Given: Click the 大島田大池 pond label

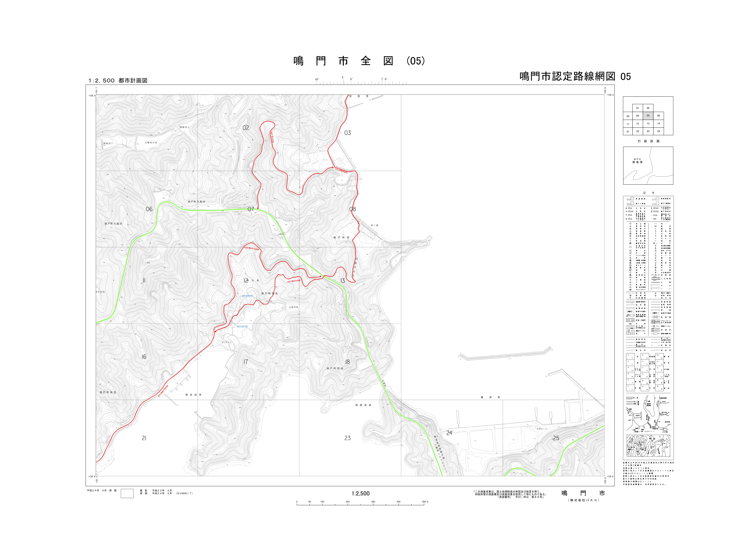Looking at the screenshot, I should point(151,143).
